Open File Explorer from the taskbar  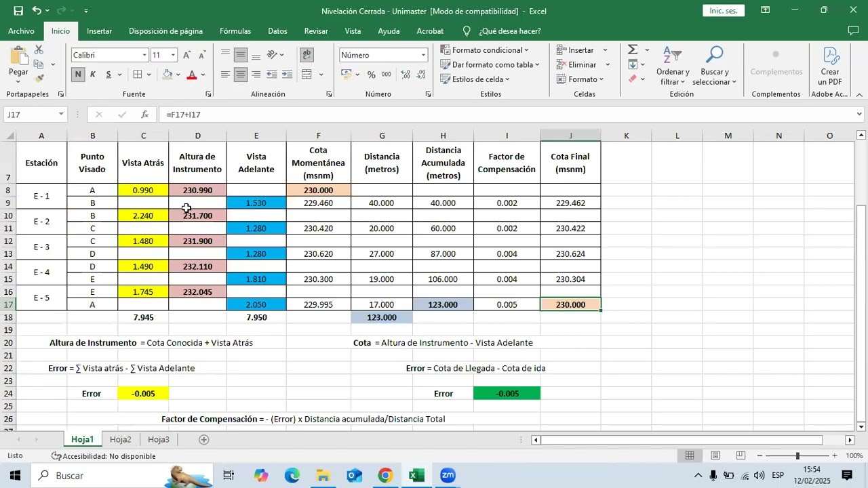323,476
